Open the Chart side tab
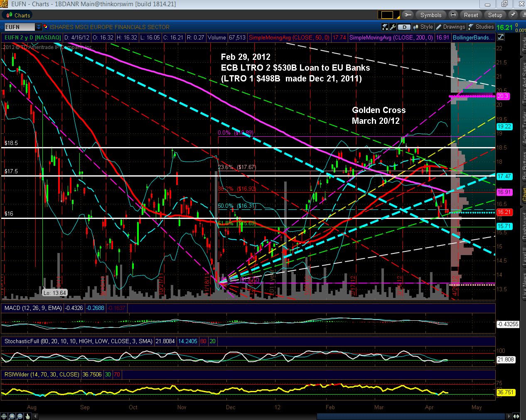 coord(524,194)
